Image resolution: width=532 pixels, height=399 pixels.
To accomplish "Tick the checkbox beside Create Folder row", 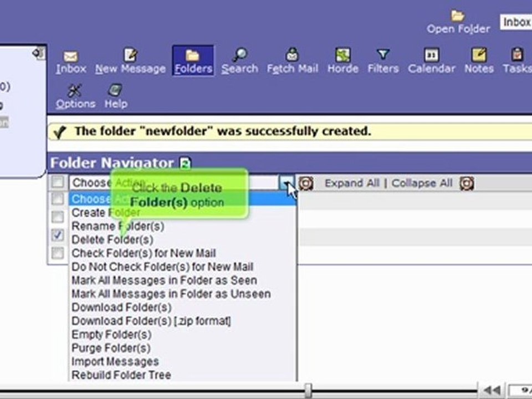I will 57,217.
